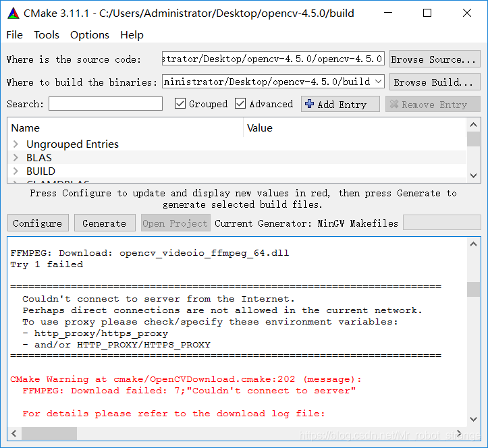Click the entries list scrollbar thumb

[x=473, y=139]
